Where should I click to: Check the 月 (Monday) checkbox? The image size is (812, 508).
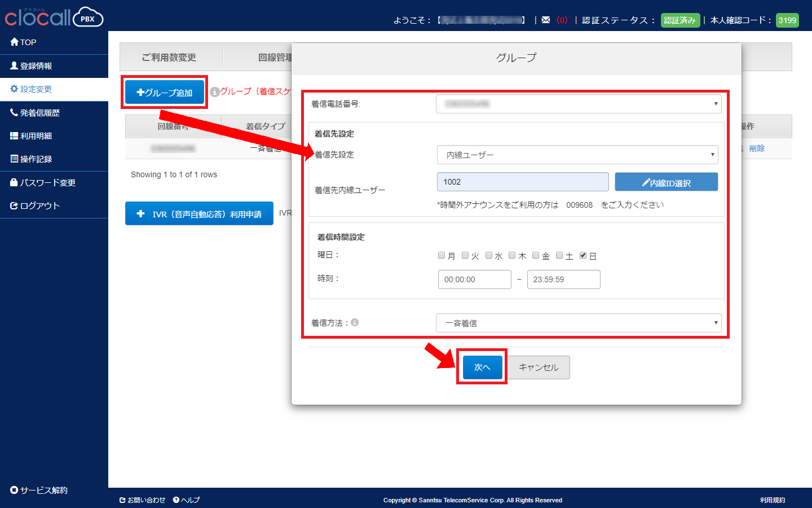coord(442,255)
